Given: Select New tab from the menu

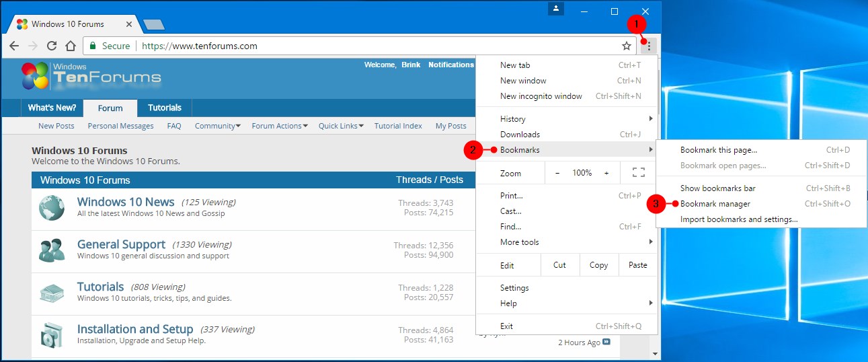Looking at the screenshot, I should pyautogui.click(x=567, y=65).
